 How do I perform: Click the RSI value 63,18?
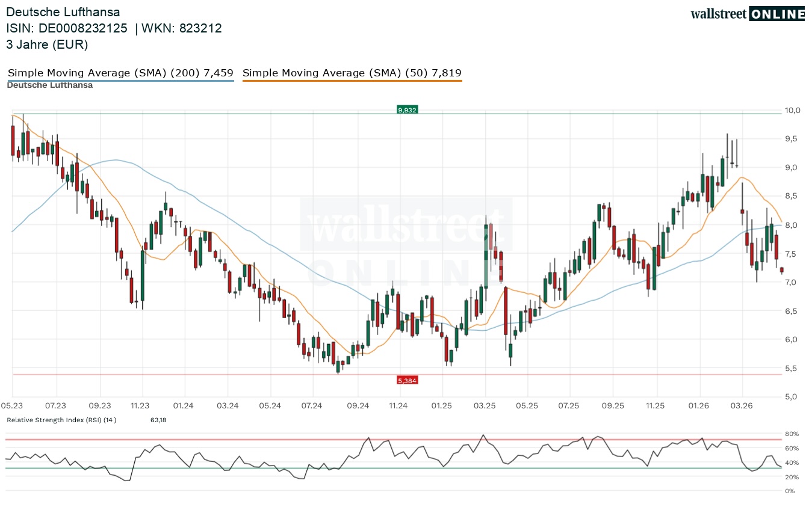coord(158,419)
